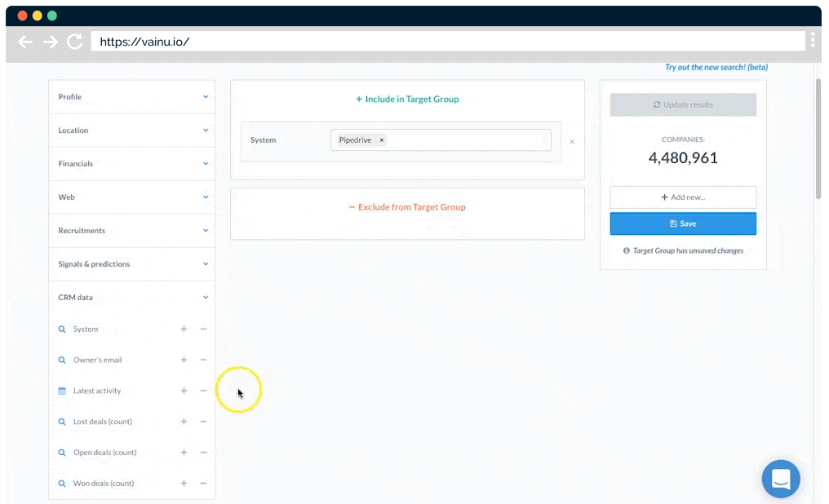Click plus icon beside Open deals (count)

[x=184, y=453]
